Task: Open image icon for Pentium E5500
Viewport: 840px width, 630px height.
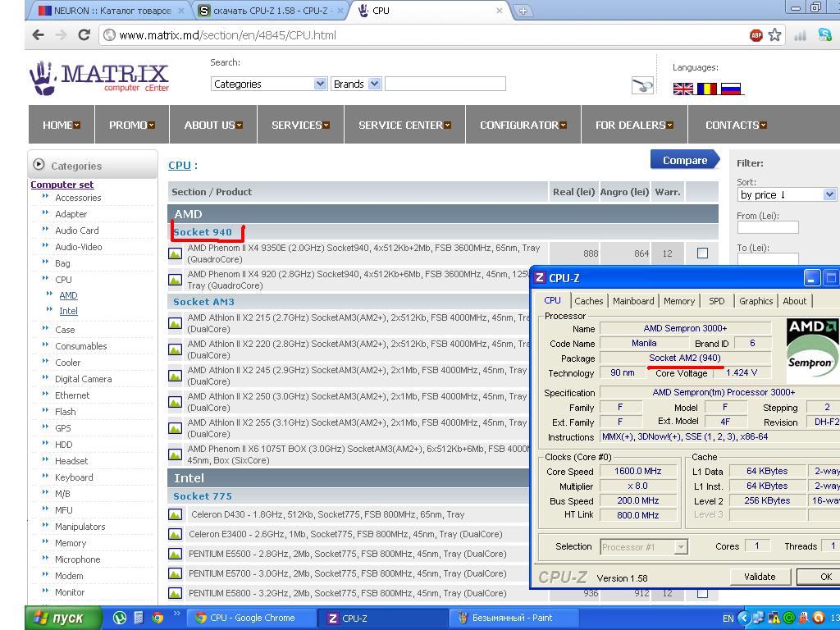Action: click(176, 554)
